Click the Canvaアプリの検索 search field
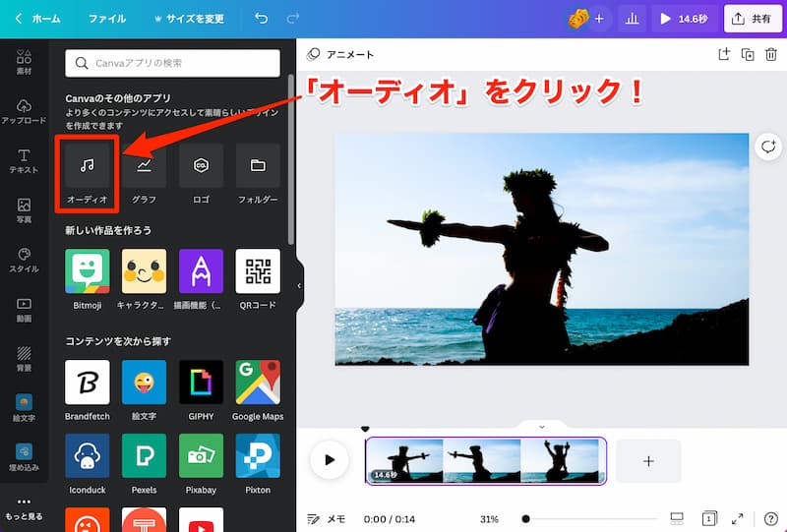 point(173,63)
